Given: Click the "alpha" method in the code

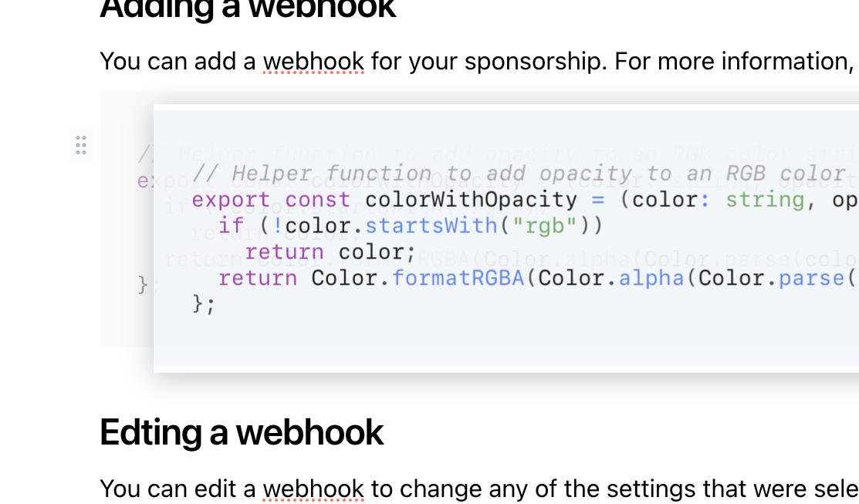Looking at the screenshot, I should 651,278.
